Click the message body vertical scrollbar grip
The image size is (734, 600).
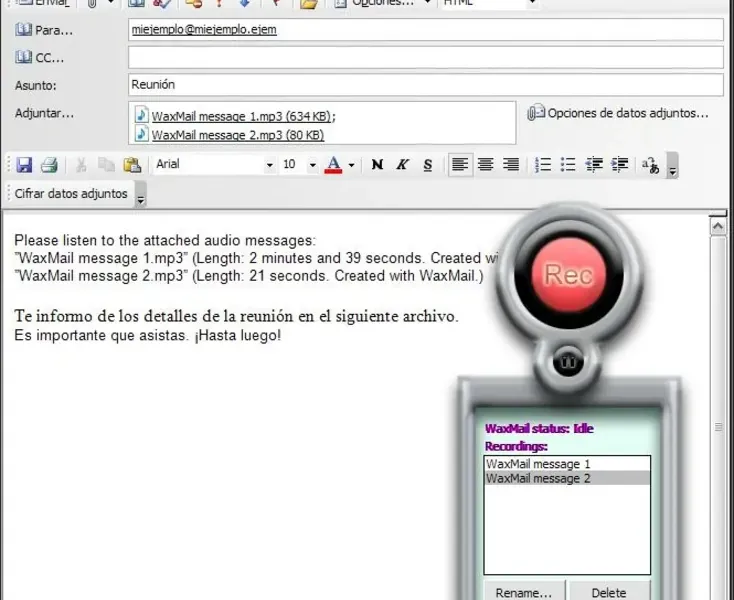718,427
